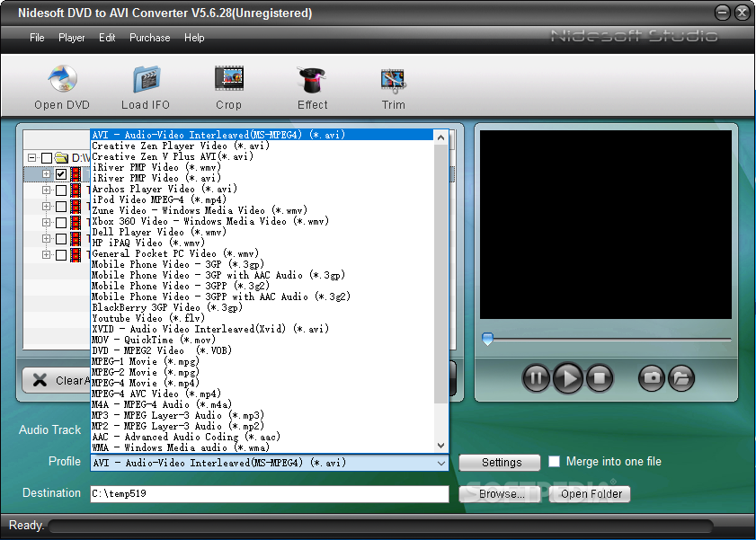This screenshot has height=540, width=756.
Task: Select Mobile Phone Video 3GPP with AAC Audio
Action: [x=262, y=297]
